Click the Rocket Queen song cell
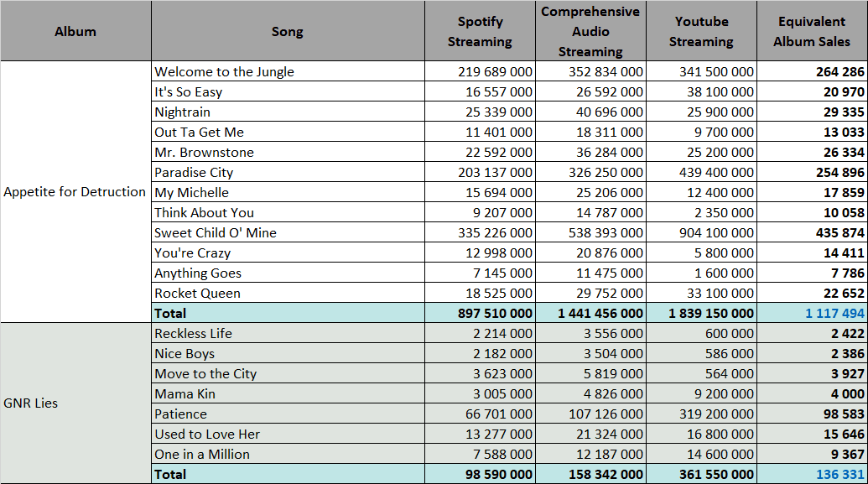Image resolution: width=868 pixels, height=484 pixels. click(x=288, y=293)
